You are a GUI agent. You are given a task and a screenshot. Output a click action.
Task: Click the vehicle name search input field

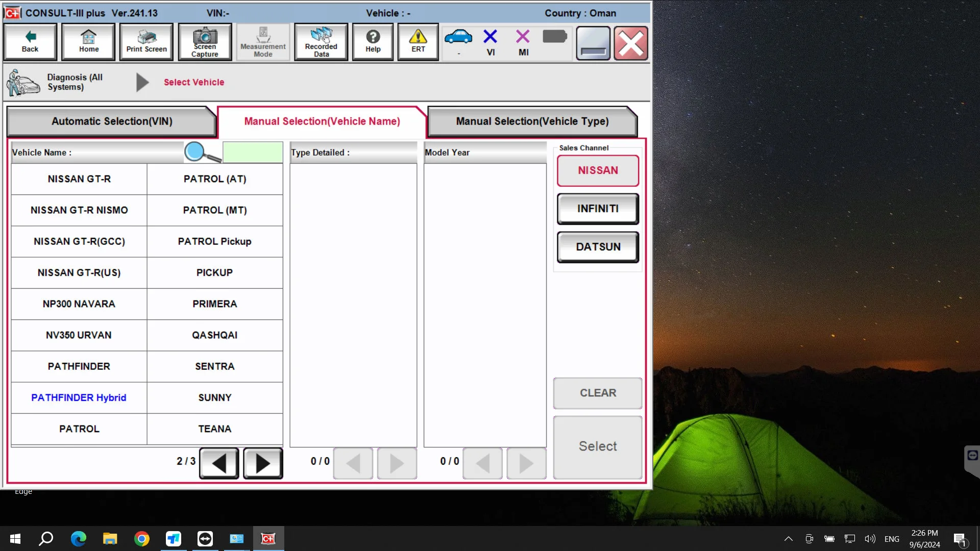pyautogui.click(x=253, y=152)
